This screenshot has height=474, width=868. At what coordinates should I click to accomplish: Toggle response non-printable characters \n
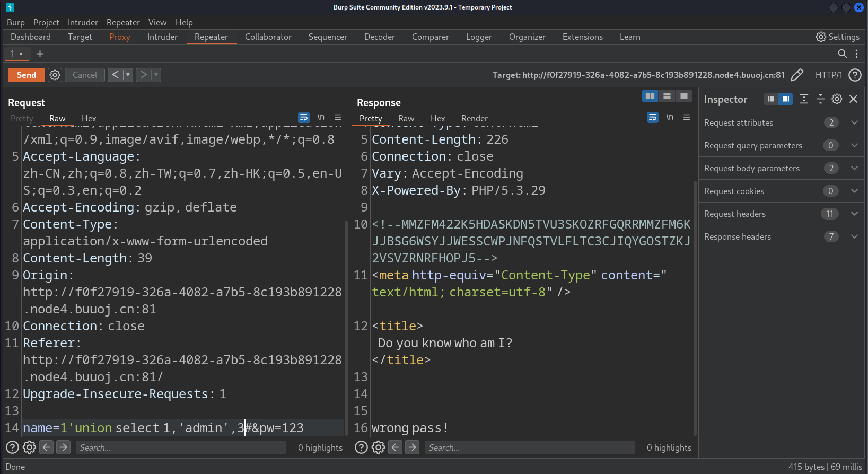pos(670,117)
